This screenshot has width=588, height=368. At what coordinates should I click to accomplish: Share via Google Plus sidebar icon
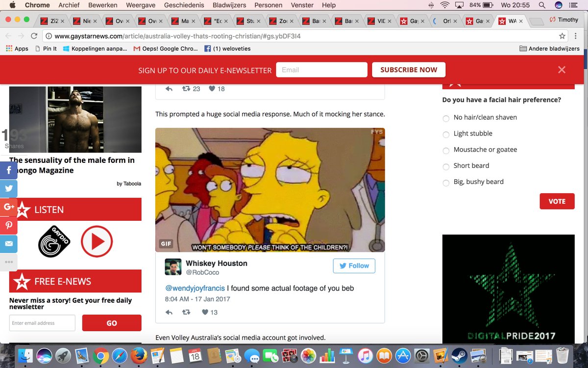tap(9, 207)
